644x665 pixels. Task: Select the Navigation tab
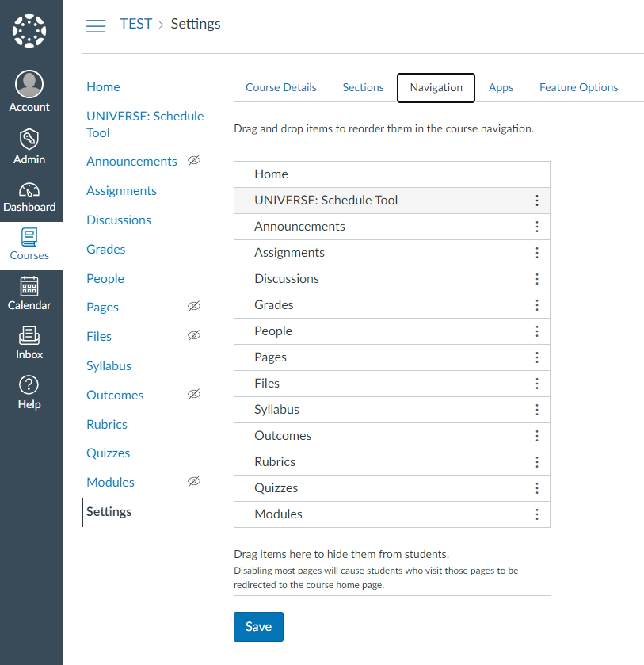tap(436, 88)
